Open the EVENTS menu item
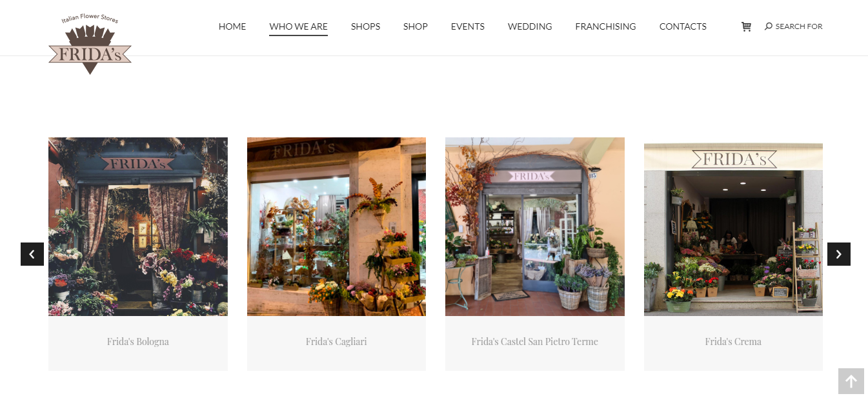The width and height of the screenshot is (868, 396). 468,26
